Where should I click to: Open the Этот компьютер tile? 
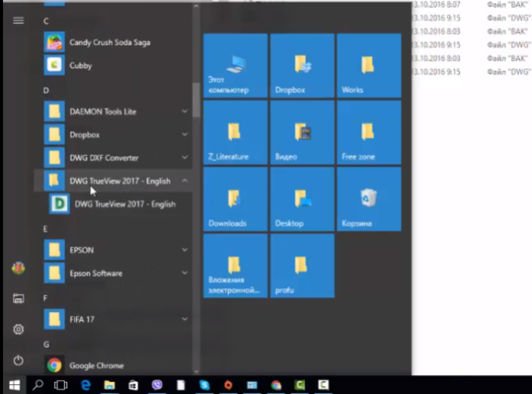pyautogui.click(x=235, y=65)
